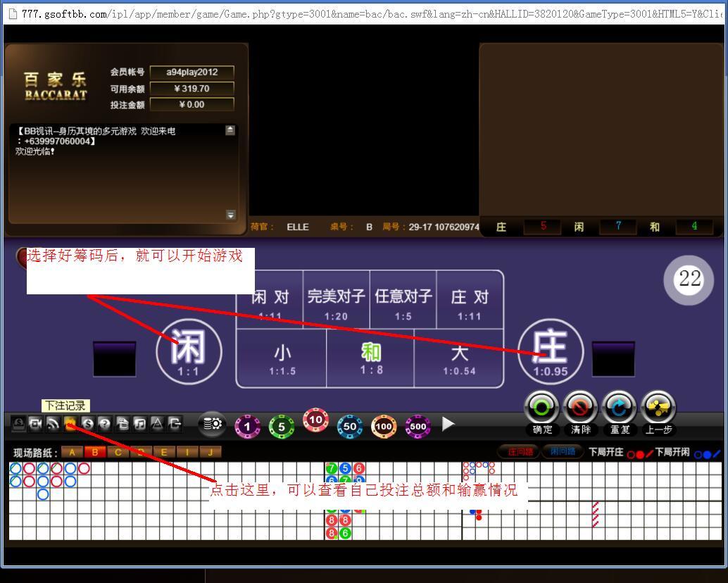728x583 pixels.
Task: Undo last step with 上一步 button
Action: [x=658, y=413]
